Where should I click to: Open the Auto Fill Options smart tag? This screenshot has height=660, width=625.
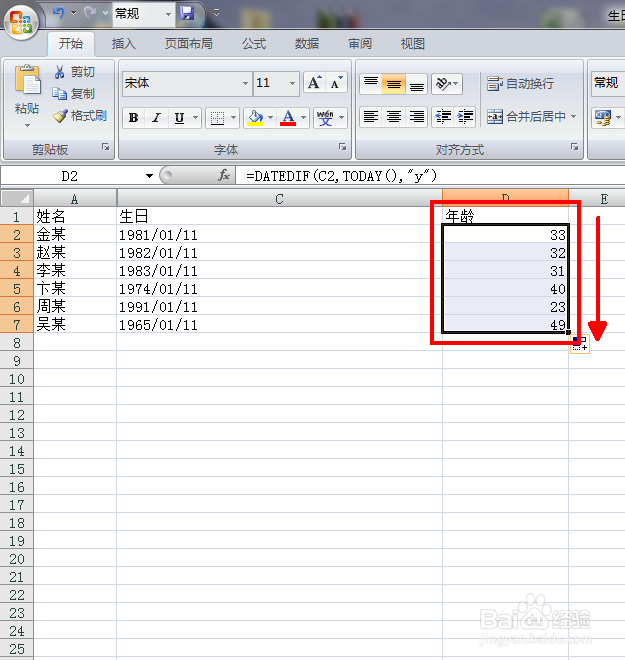tap(580, 343)
